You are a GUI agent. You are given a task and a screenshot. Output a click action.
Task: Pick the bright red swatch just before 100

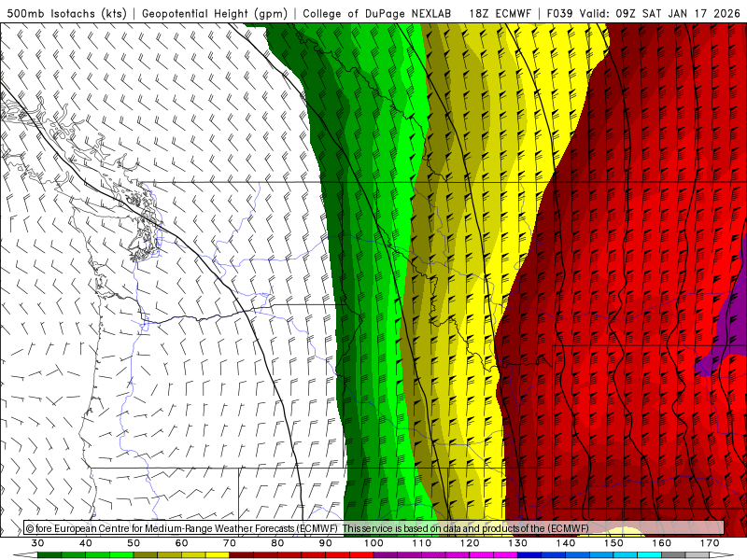point(361,555)
